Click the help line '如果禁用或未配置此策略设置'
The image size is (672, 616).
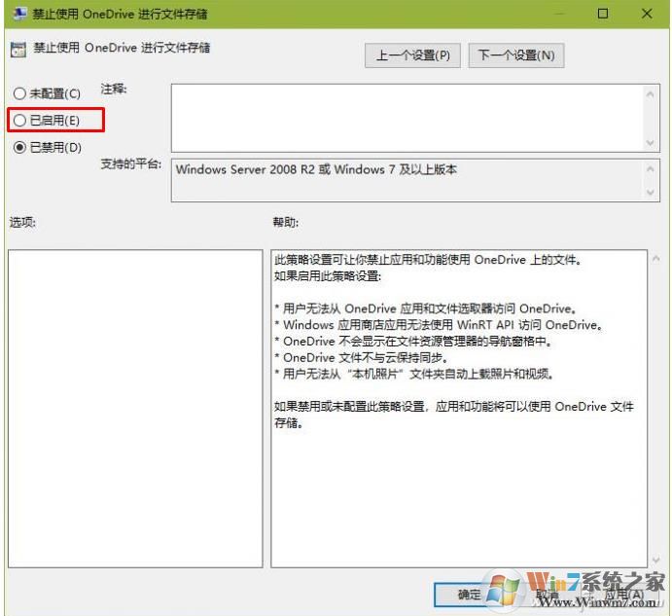point(349,406)
